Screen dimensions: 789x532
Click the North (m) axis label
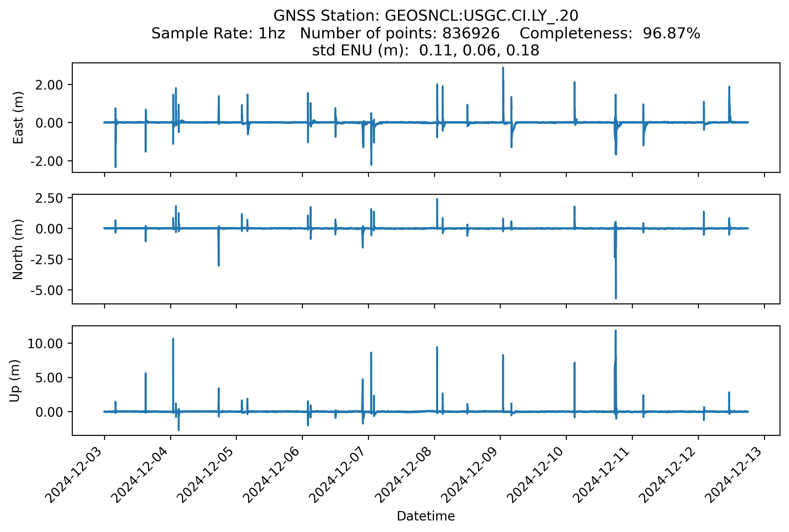pos(18,249)
